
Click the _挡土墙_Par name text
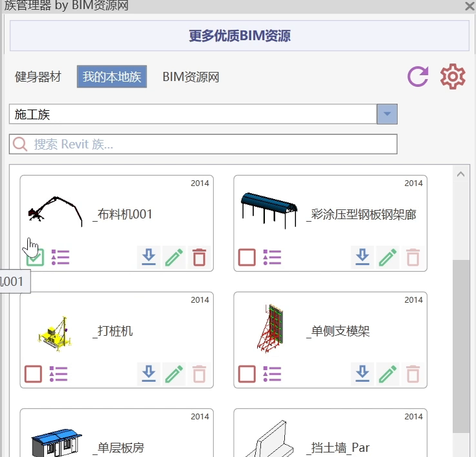coord(338,448)
